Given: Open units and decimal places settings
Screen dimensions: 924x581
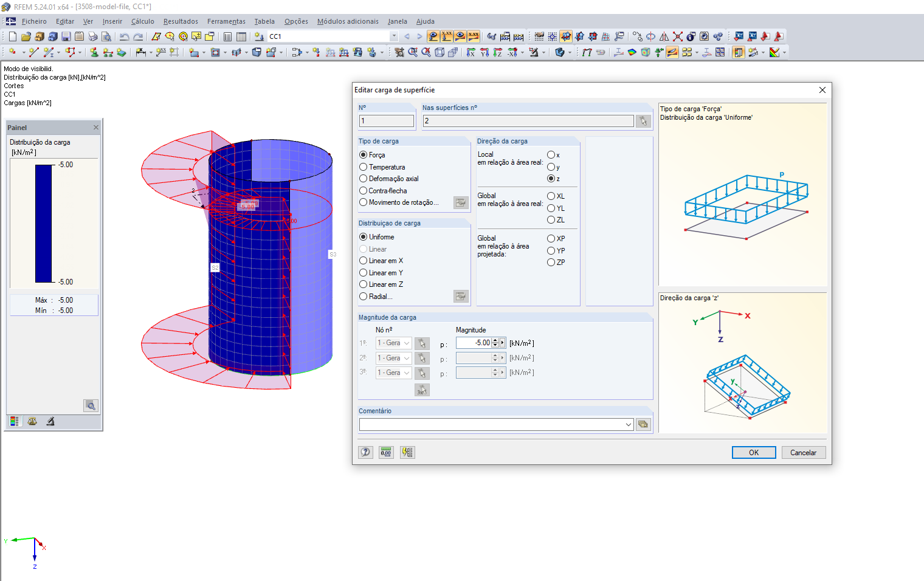Looking at the screenshot, I should pyautogui.click(x=386, y=452).
